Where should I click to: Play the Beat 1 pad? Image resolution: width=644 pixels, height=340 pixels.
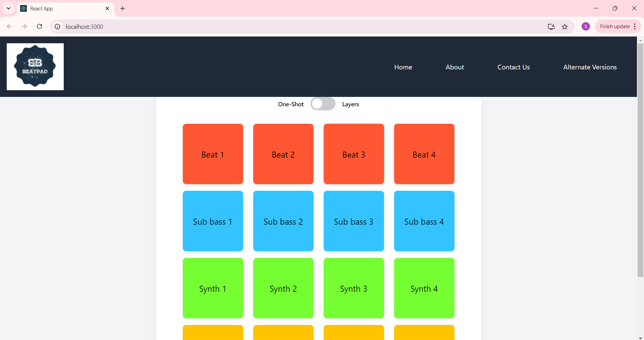(x=213, y=154)
